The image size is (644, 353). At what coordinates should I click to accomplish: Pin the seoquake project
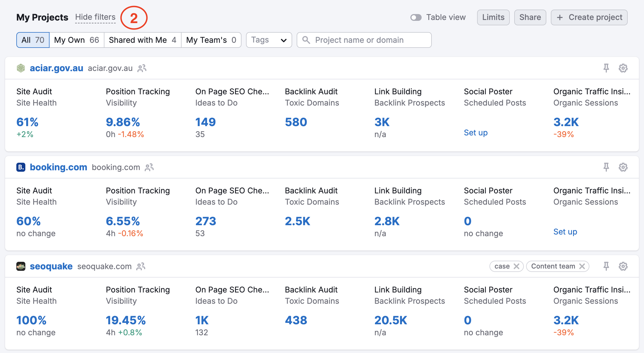[606, 266]
